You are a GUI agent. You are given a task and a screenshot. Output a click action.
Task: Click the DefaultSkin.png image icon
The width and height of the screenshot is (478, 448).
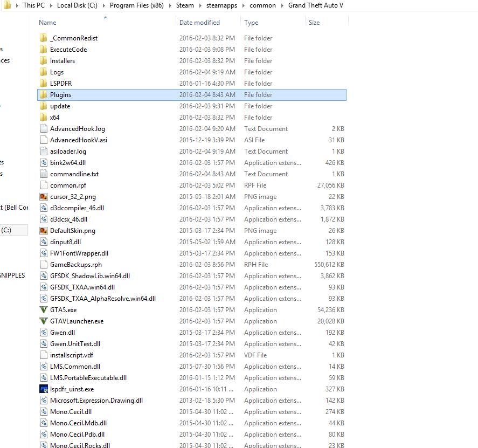(x=44, y=231)
